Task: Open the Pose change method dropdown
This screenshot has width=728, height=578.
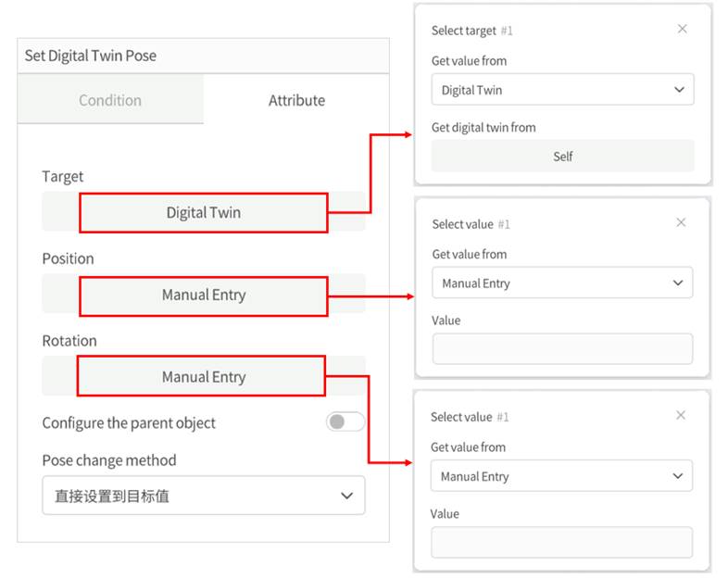Action: [203, 496]
